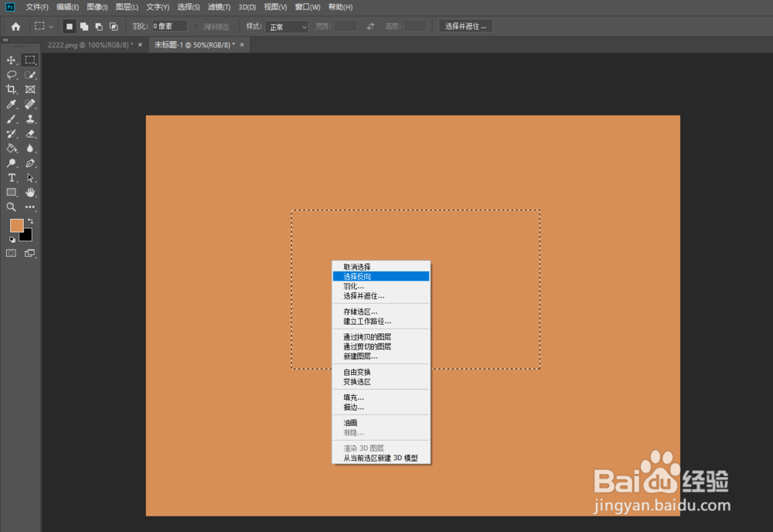Viewport: 773px width, 532px height.
Task: Open the 编辑(E) menu
Action: [x=67, y=7]
